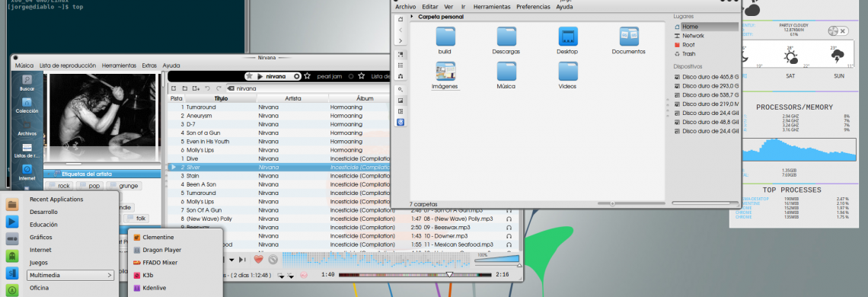Viewport: 868px width, 297px height.
Task: Click the undo arrow in playlist toolbar
Action: pos(208,88)
